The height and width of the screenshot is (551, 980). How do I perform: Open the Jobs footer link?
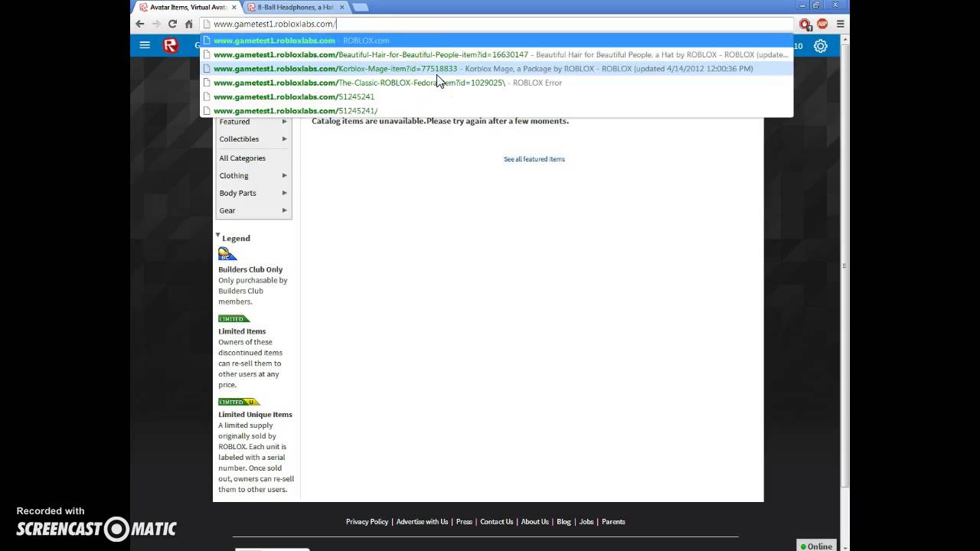pyautogui.click(x=586, y=522)
